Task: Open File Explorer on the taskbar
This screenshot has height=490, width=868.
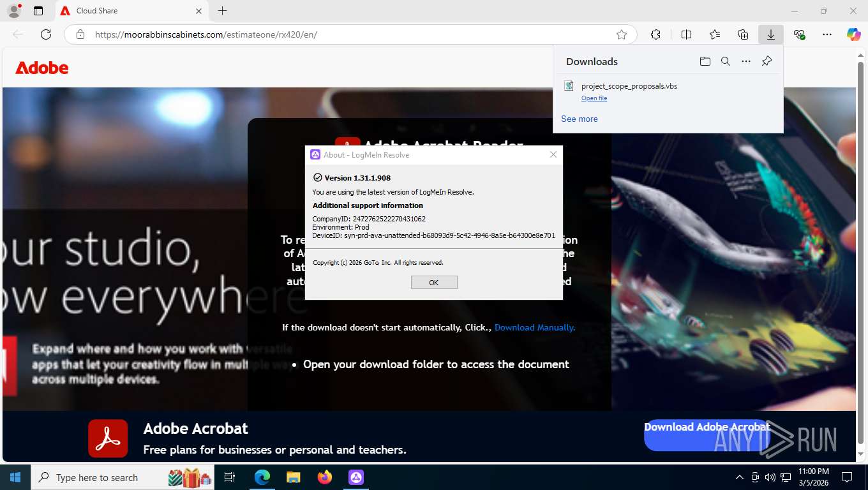Action: pyautogui.click(x=293, y=477)
